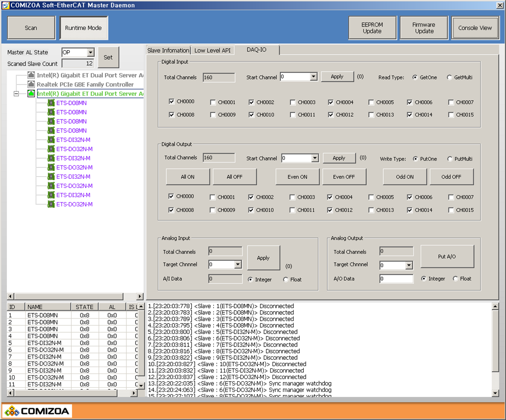
Task: Select the DAQ-IO tab
Action: pyautogui.click(x=256, y=50)
